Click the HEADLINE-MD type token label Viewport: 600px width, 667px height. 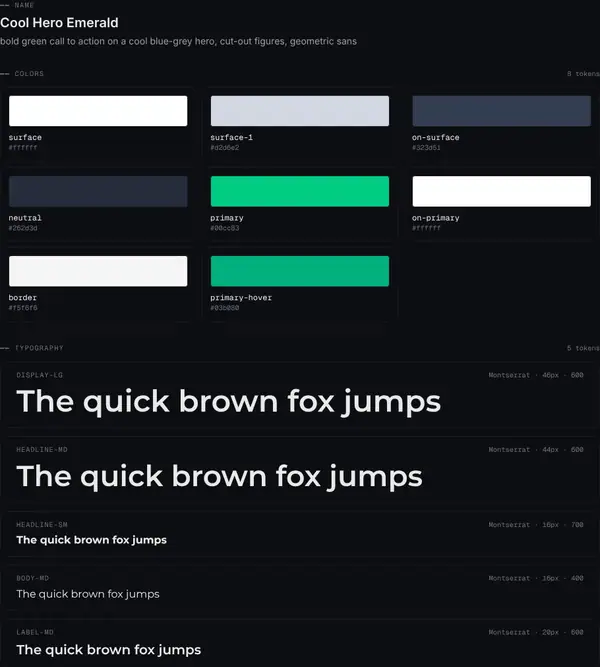pos(42,450)
